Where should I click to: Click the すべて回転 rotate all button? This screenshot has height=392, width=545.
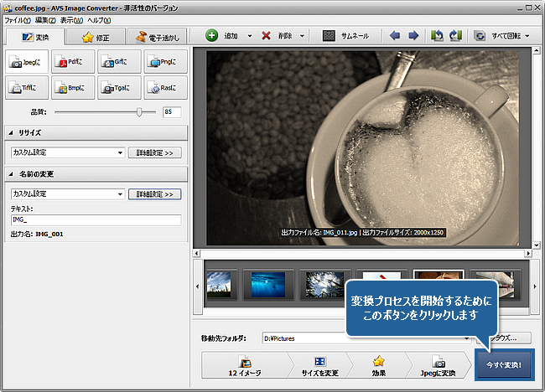click(x=497, y=36)
